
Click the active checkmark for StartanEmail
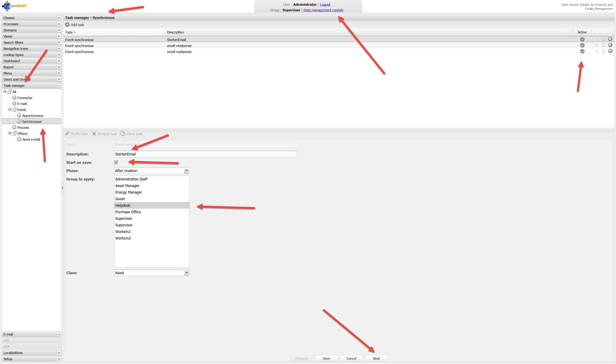tap(582, 40)
